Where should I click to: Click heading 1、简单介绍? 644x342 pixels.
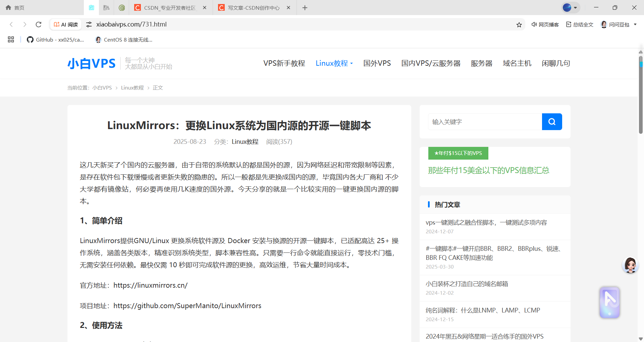click(101, 221)
